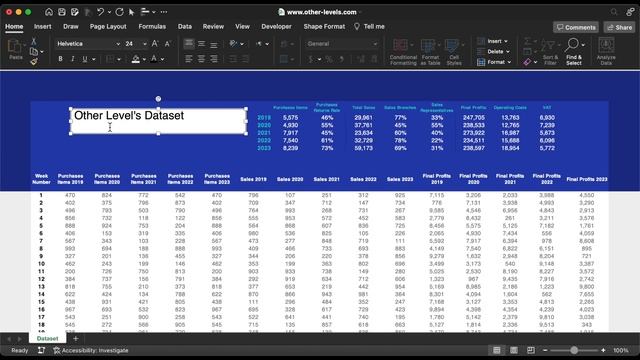Click the Save icon in title bar

[x=62, y=12]
